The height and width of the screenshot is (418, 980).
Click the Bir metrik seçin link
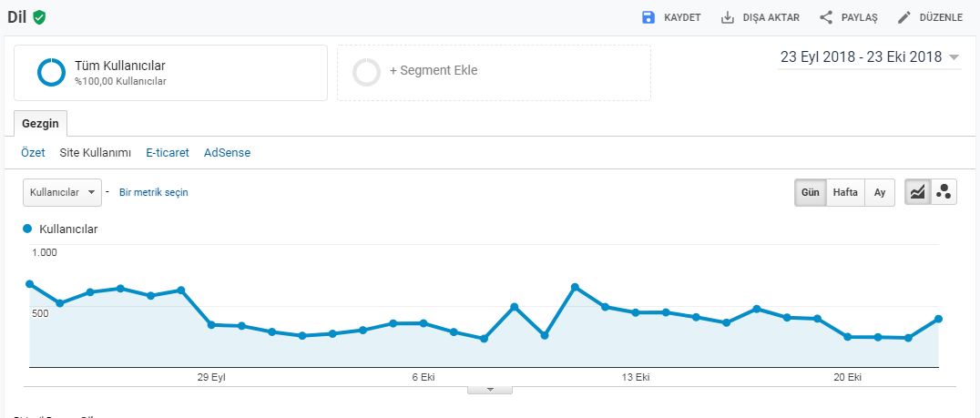pyautogui.click(x=154, y=192)
